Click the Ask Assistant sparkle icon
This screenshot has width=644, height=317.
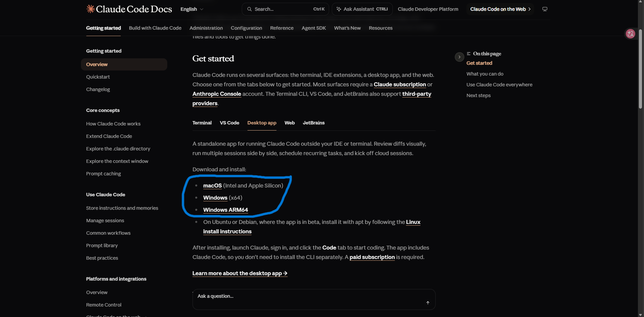pos(339,9)
